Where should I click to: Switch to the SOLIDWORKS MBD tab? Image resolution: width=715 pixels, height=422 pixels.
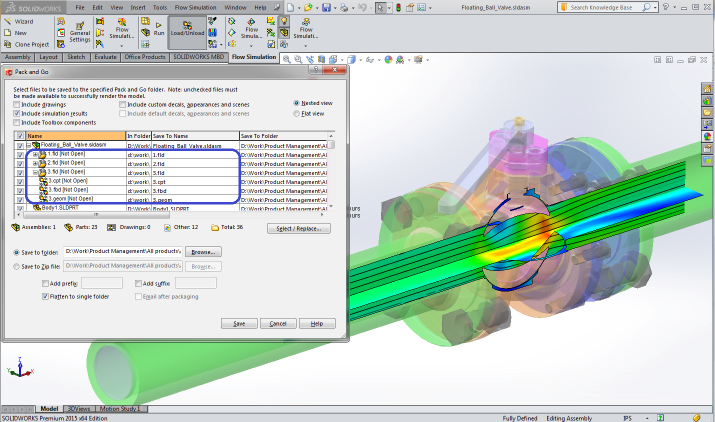[x=198, y=57]
